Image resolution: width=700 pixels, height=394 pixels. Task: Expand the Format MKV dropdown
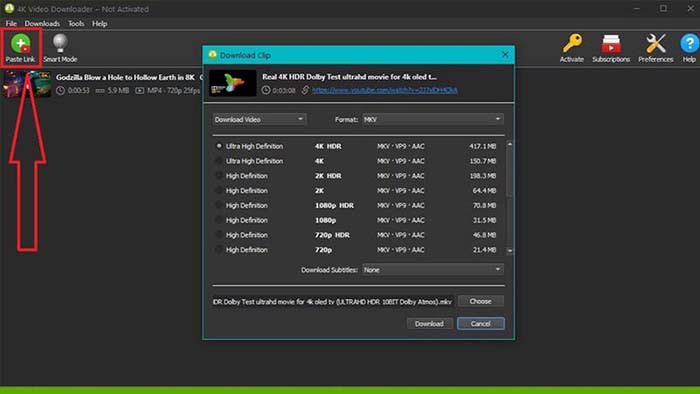click(x=433, y=119)
